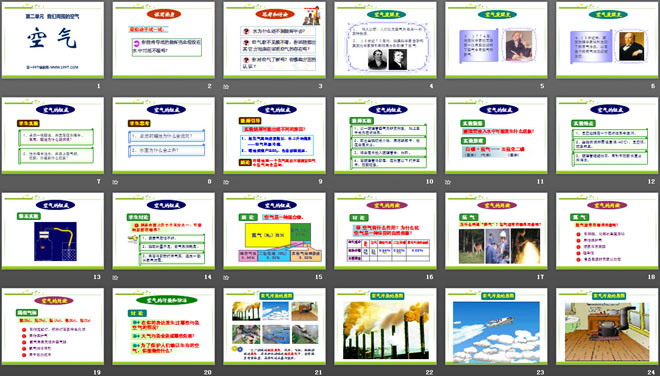Click slide number label "24"

[x=652, y=372]
